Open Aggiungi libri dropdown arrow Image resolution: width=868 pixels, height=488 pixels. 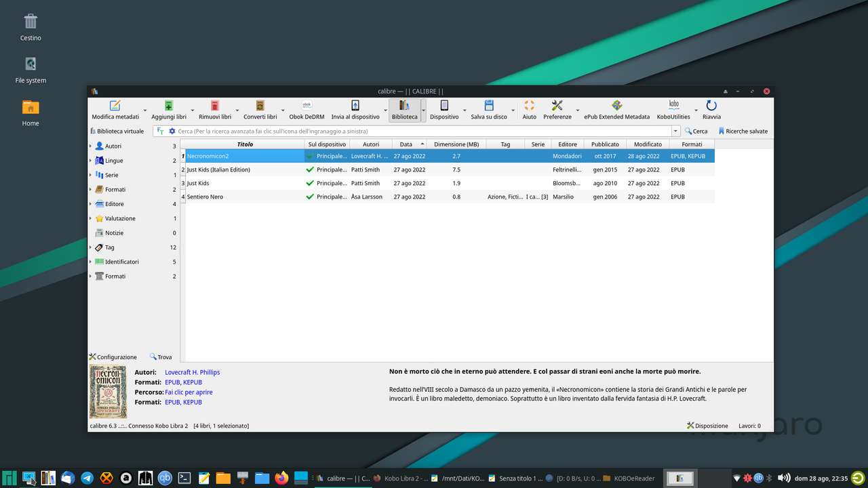click(x=192, y=110)
